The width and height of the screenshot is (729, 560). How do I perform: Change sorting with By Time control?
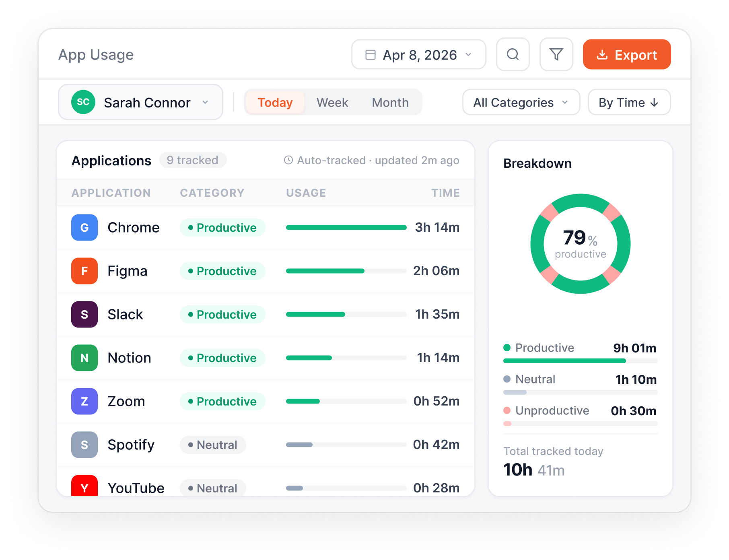(629, 102)
